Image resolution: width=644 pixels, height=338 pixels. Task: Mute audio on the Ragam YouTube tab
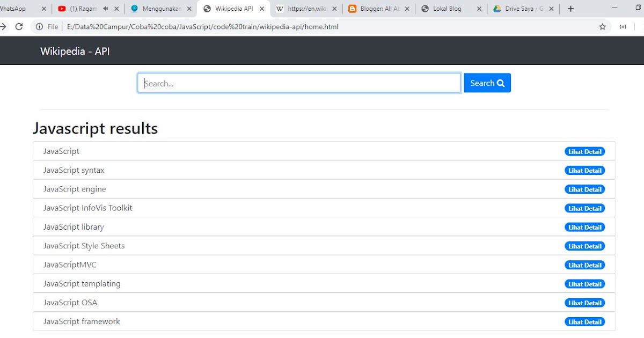[105, 9]
